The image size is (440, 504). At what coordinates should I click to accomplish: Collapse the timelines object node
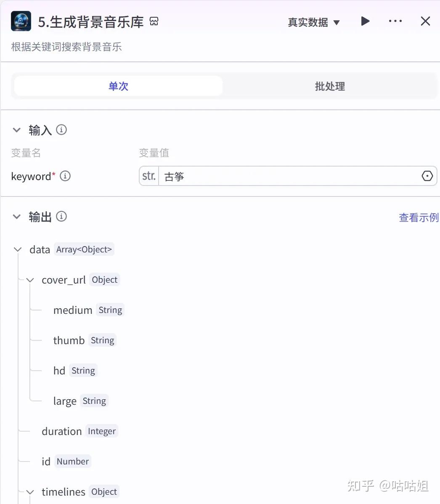point(30,492)
